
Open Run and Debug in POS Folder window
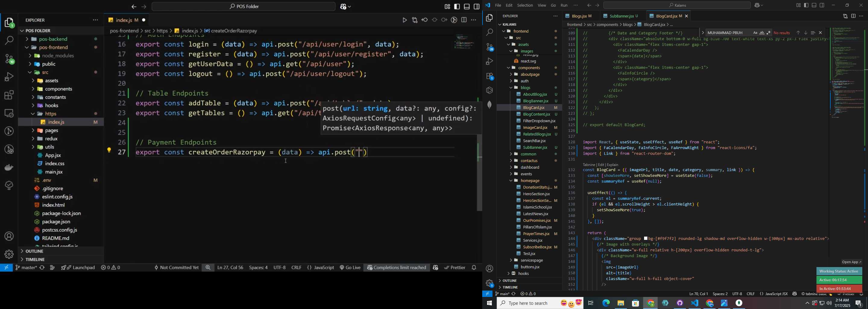9,77
